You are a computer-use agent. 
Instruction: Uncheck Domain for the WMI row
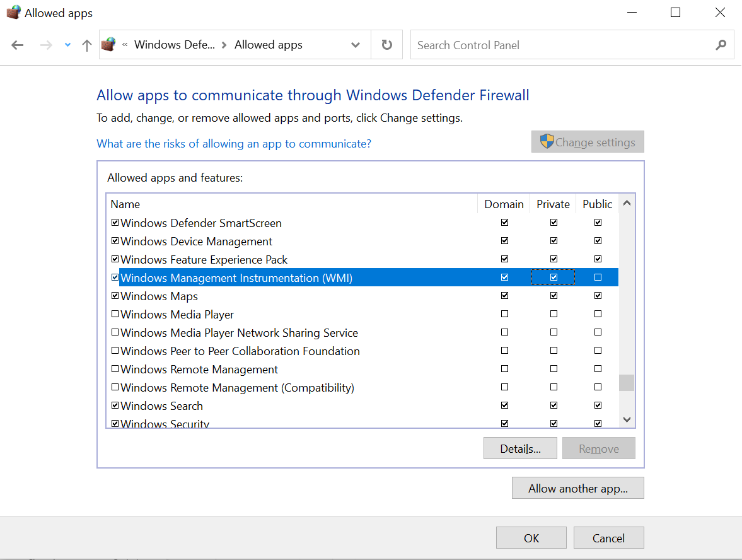(505, 277)
